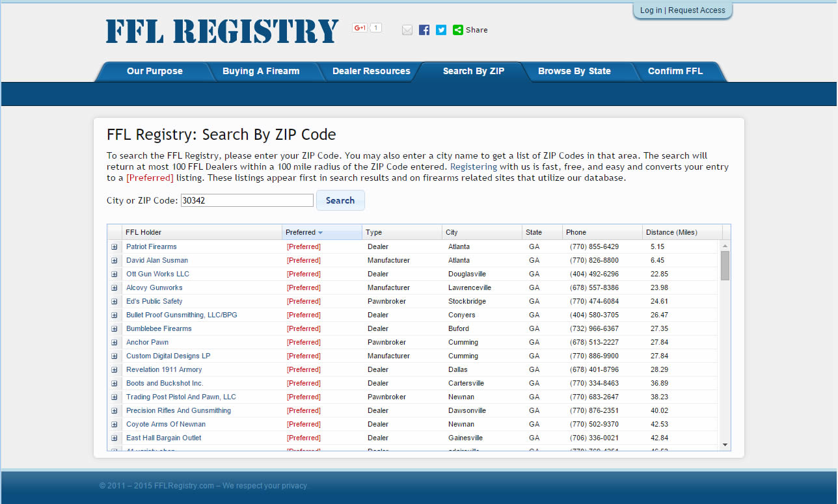The height and width of the screenshot is (504, 838).
Task: Open the Bumblebee Firearms listing
Action: [x=159, y=329]
